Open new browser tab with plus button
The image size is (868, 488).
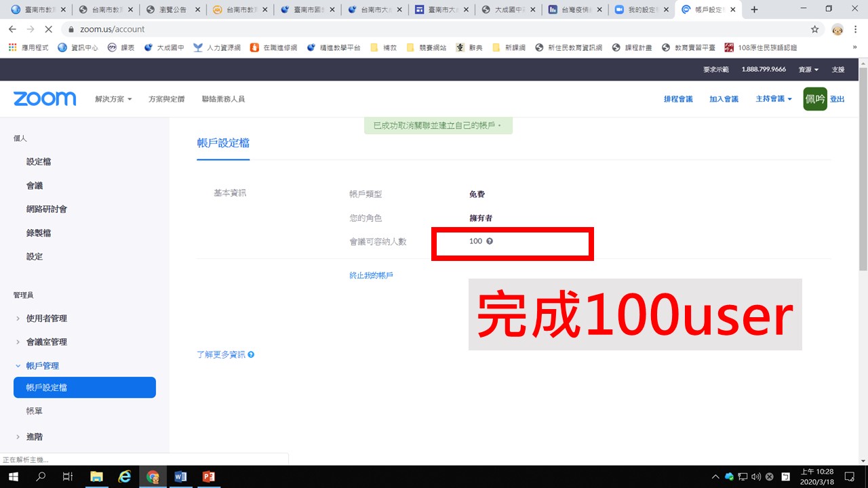(754, 9)
